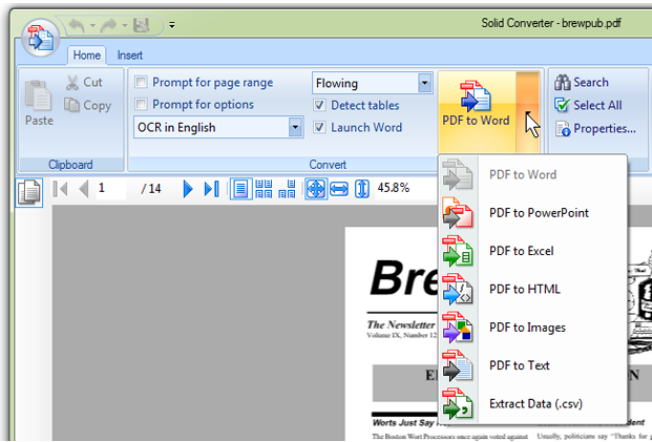Expand the Redo history dropdown arrow

(x=125, y=26)
